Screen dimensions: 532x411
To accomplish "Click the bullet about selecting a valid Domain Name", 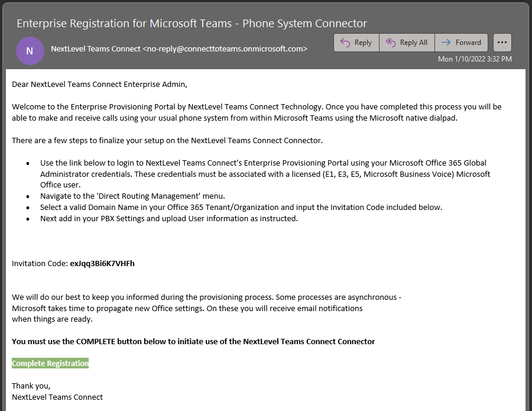I will coord(241,207).
